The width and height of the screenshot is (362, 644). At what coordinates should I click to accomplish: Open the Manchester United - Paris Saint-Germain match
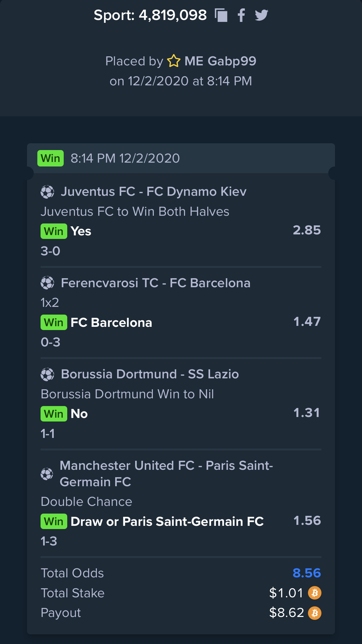166,474
